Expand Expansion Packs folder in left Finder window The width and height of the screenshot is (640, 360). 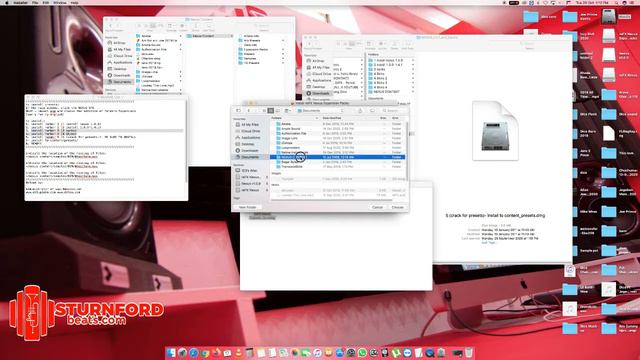tap(283, 49)
